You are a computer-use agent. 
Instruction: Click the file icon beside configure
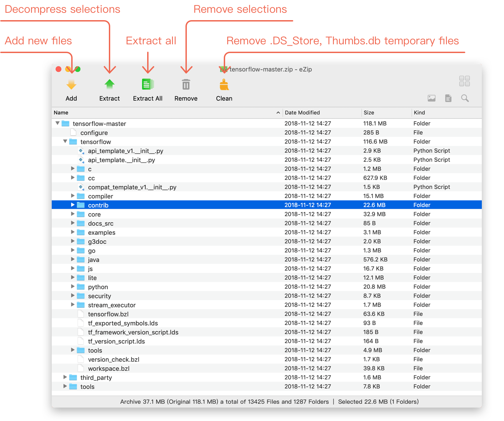73,133
